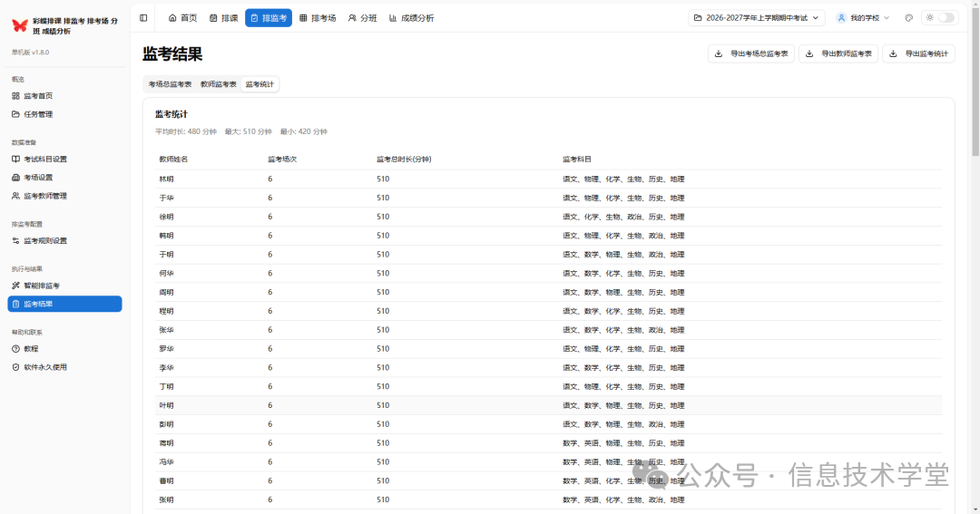
Task: Open the 排课 scheduling tab
Action: click(x=224, y=18)
